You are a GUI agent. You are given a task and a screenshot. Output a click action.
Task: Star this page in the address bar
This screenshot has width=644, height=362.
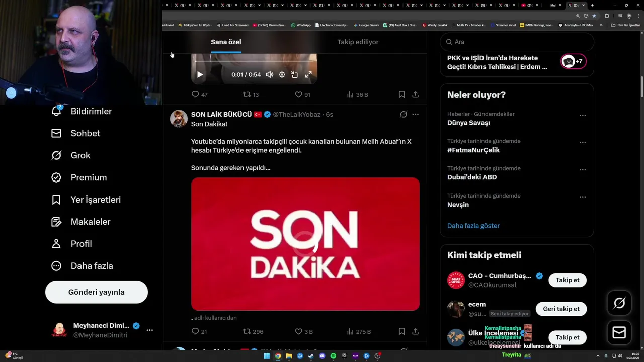(594, 16)
